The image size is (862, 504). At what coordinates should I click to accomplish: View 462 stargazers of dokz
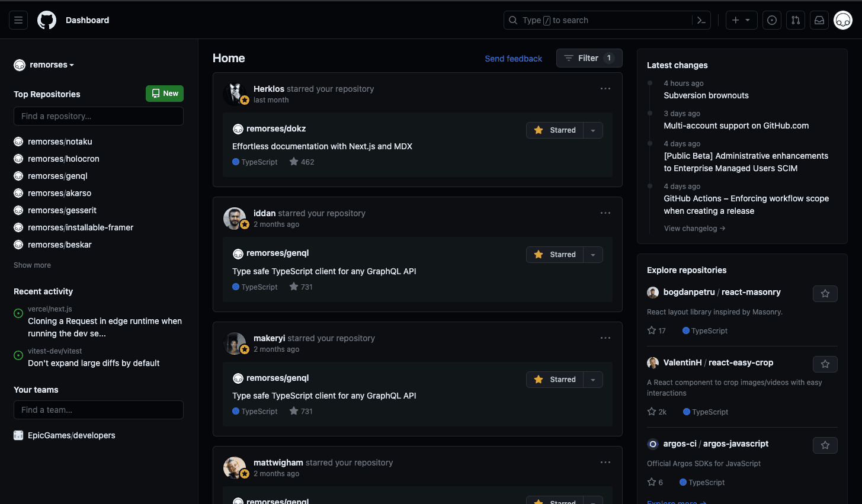click(302, 162)
